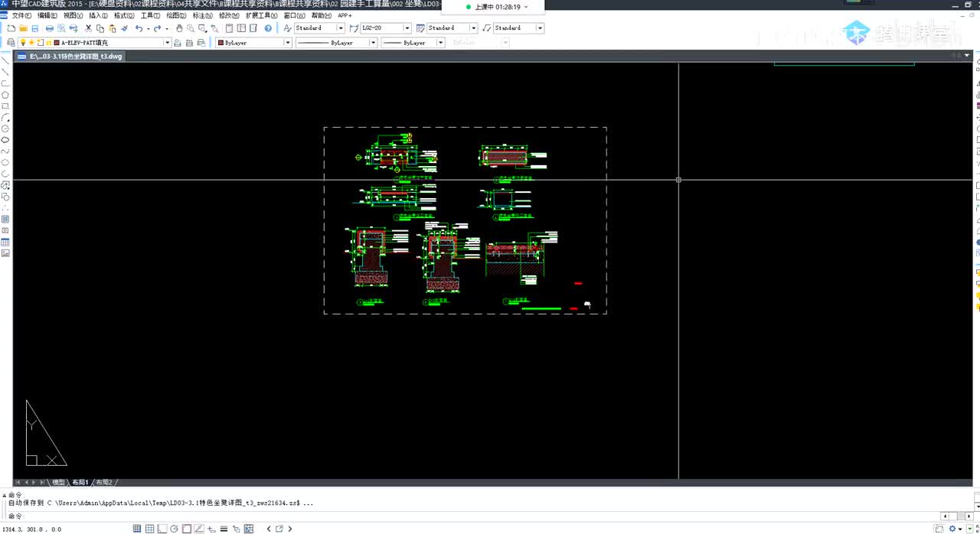
Task: Select the Table tool in left toolbar
Action: pyautogui.click(x=5, y=242)
